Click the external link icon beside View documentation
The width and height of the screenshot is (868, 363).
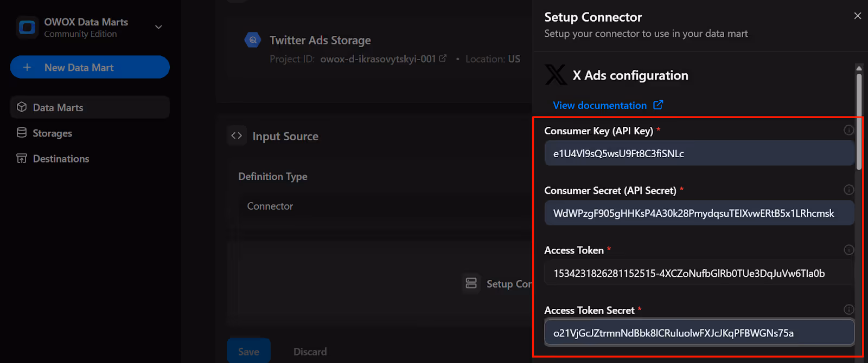pos(658,105)
